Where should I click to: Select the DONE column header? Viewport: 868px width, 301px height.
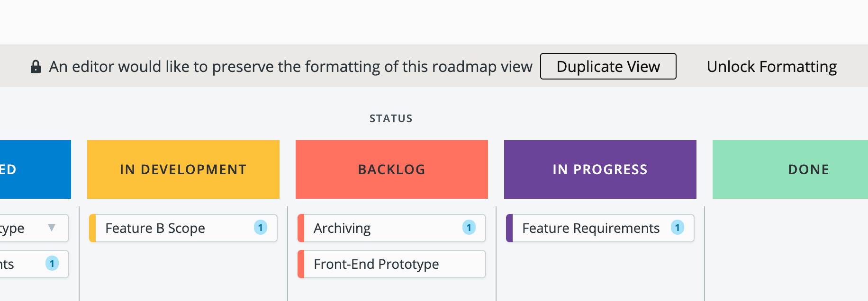click(790, 169)
